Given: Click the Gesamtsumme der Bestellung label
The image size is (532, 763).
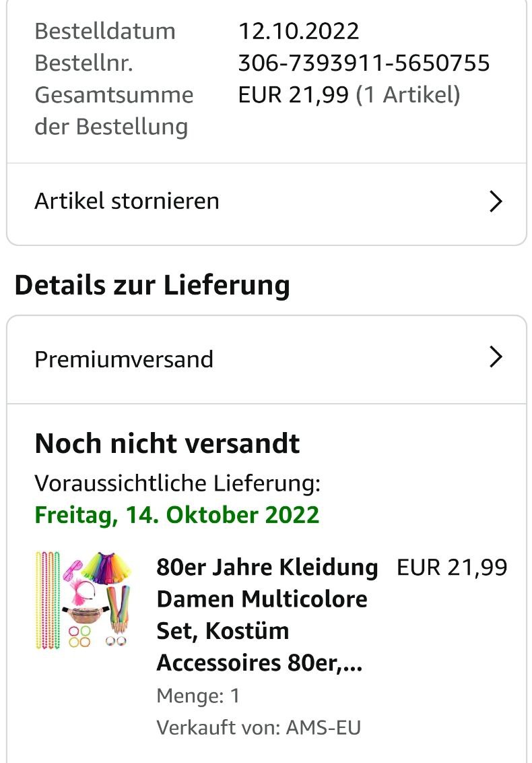Looking at the screenshot, I should coord(113,111).
